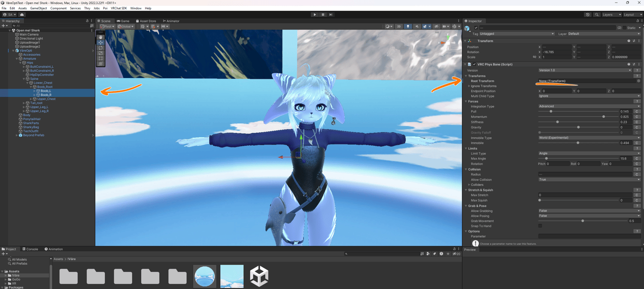The height and width of the screenshot is (289, 644).
Task: Click the Hierarchy panel lock icon
Action: point(87,21)
